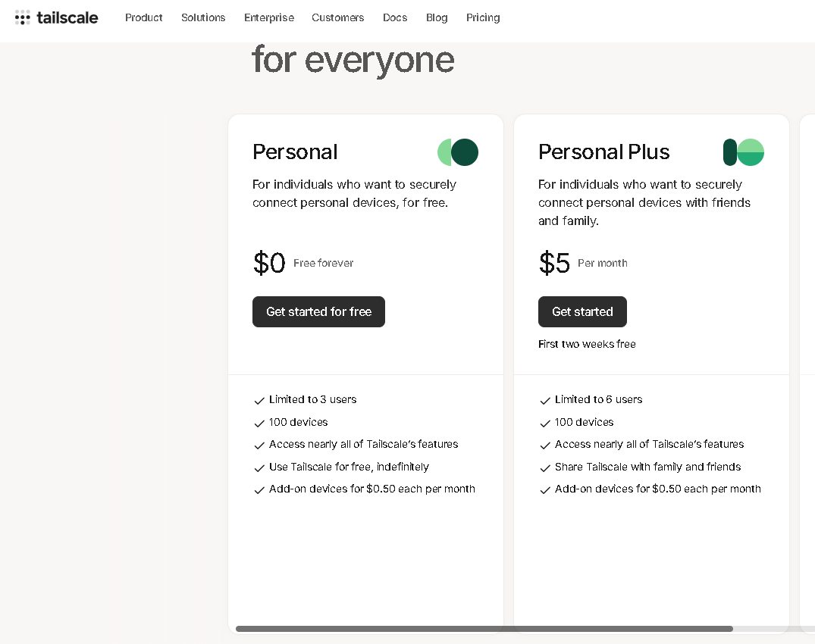Screen dimensions: 815x644
Task: Select Pricing in the top navigation
Action: (x=483, y=17)
